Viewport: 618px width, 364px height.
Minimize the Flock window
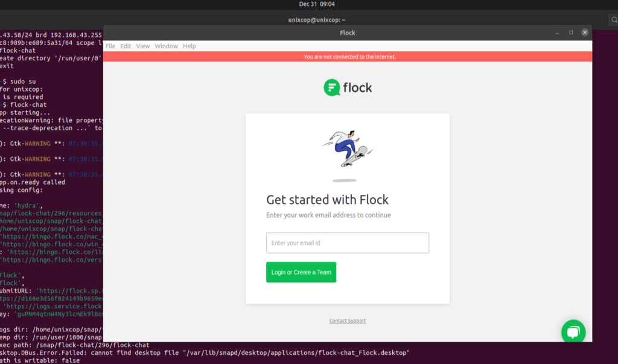coord(557,33)
